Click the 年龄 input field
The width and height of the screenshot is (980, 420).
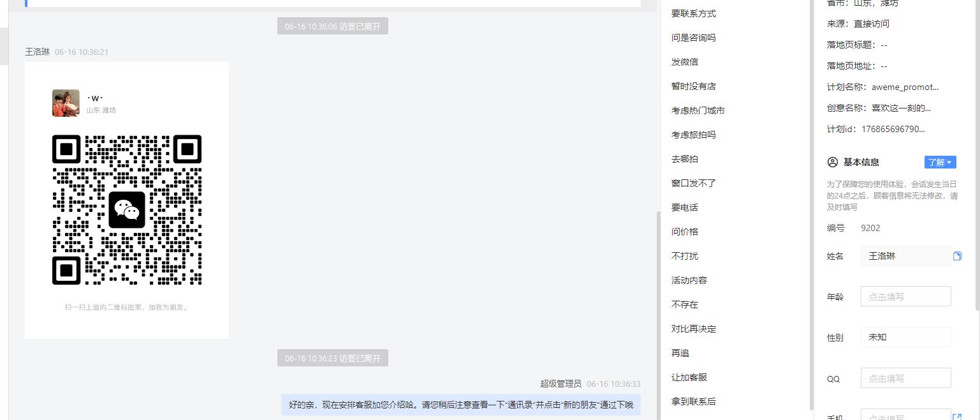point(905,297)
